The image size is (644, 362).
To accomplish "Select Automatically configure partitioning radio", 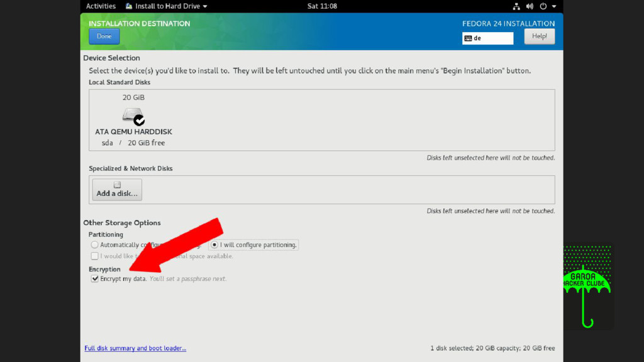I will 94,244.
